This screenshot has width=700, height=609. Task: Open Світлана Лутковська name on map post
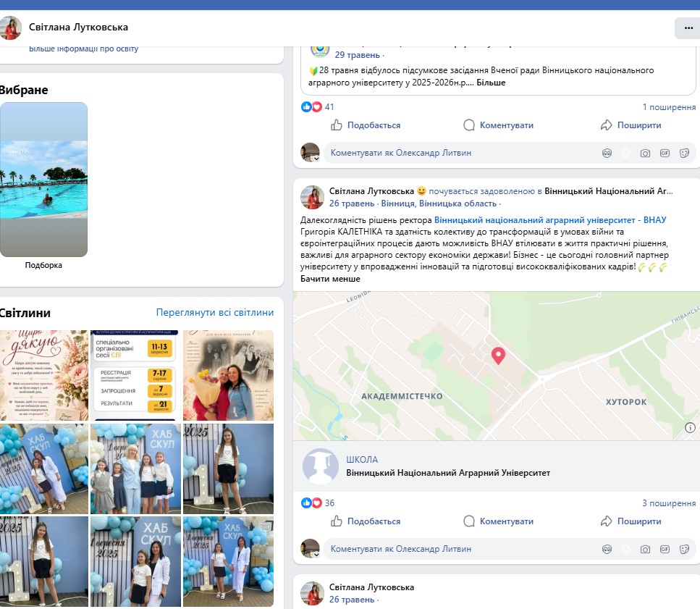[371, 191]
